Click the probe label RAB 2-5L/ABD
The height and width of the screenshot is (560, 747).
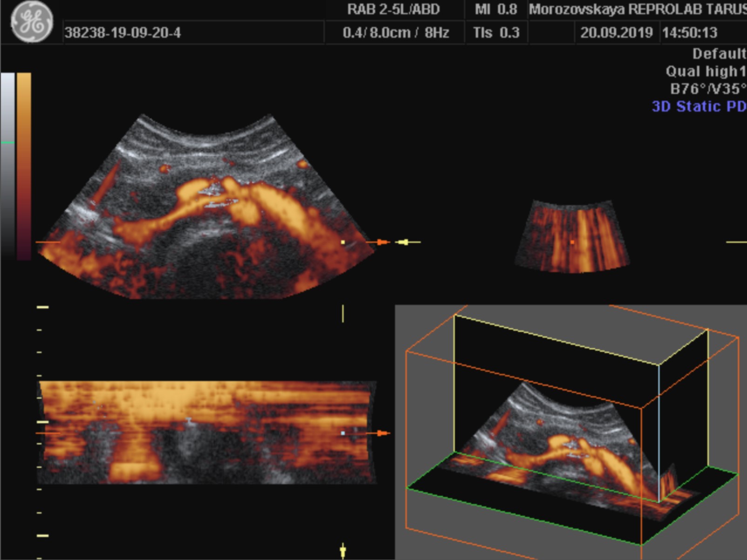[394, 9]
